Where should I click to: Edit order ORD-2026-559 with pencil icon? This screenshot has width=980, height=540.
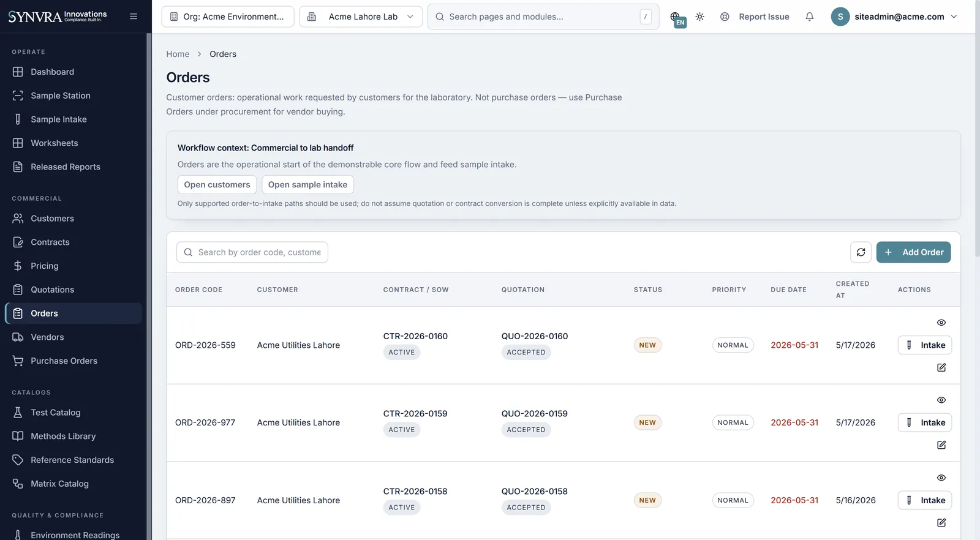[x=941, y=367]
